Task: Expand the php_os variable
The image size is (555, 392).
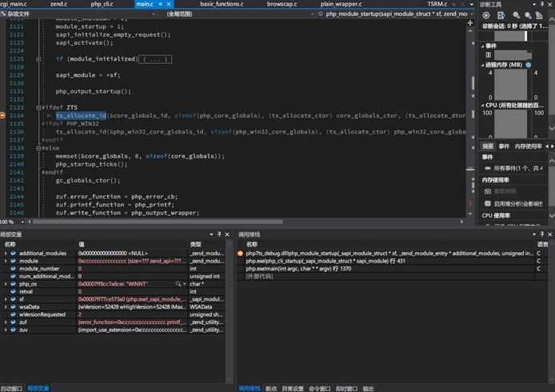Action: tap(6, 284)
